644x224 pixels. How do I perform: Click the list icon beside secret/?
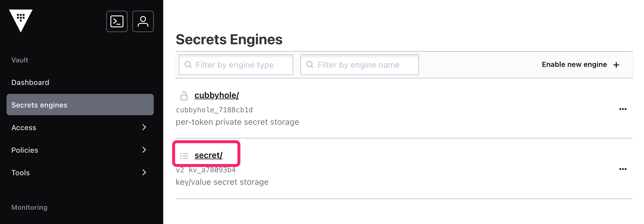coord(184,156)
